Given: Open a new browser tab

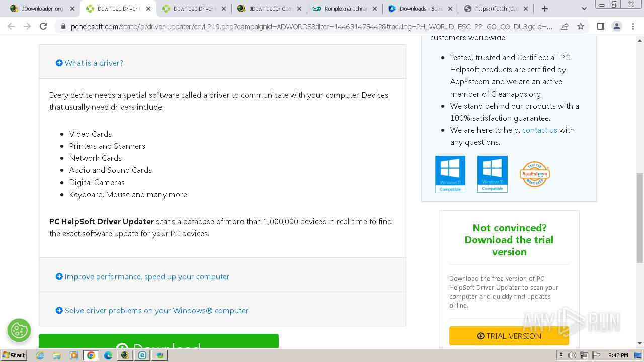Looking at the screenshot, I should pos(544,9).
